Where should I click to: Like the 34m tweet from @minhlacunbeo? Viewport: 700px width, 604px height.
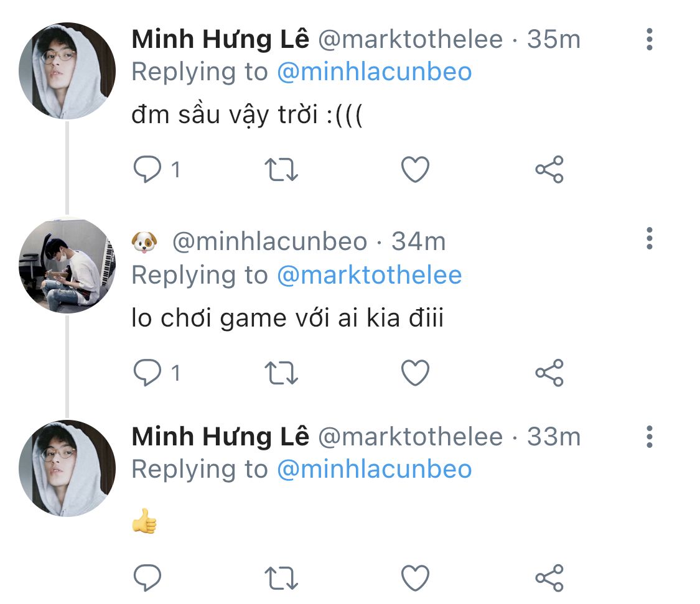415,373
